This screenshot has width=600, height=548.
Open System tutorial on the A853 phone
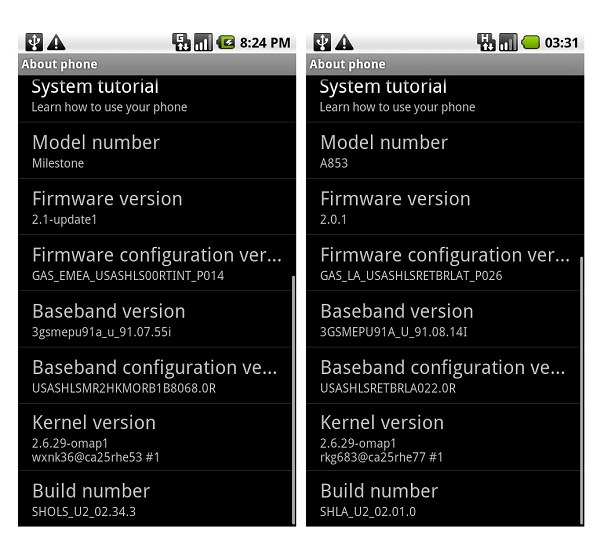(x=443, y=96)
